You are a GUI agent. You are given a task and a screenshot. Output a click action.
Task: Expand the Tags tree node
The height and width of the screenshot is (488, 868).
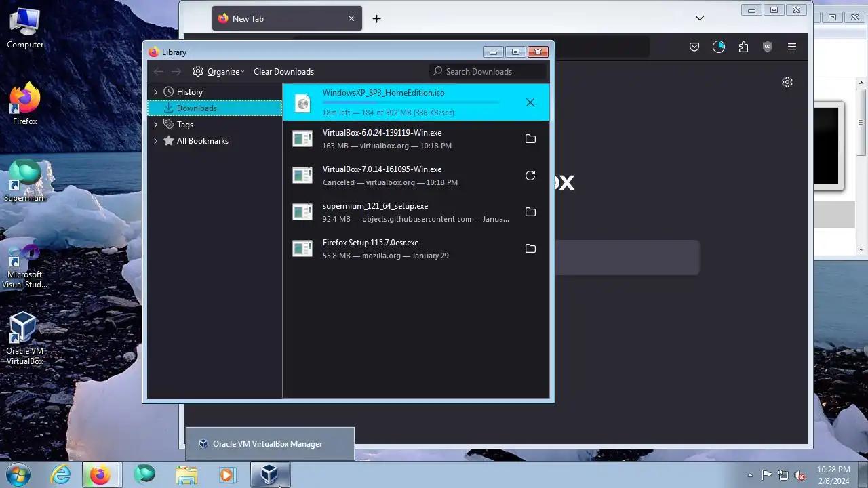(155, 125)
